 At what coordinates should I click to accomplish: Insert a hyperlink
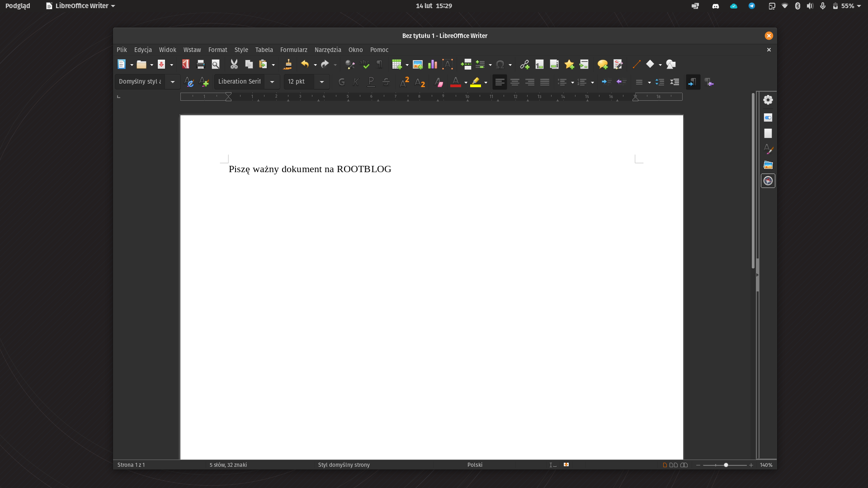[x=524, y=64]
